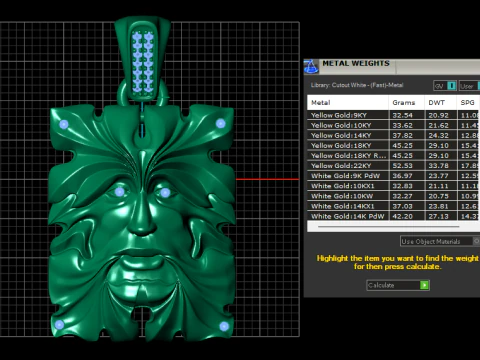
Task: Select the bottom-right corner gem on pendant
Action: click(224, 326)
